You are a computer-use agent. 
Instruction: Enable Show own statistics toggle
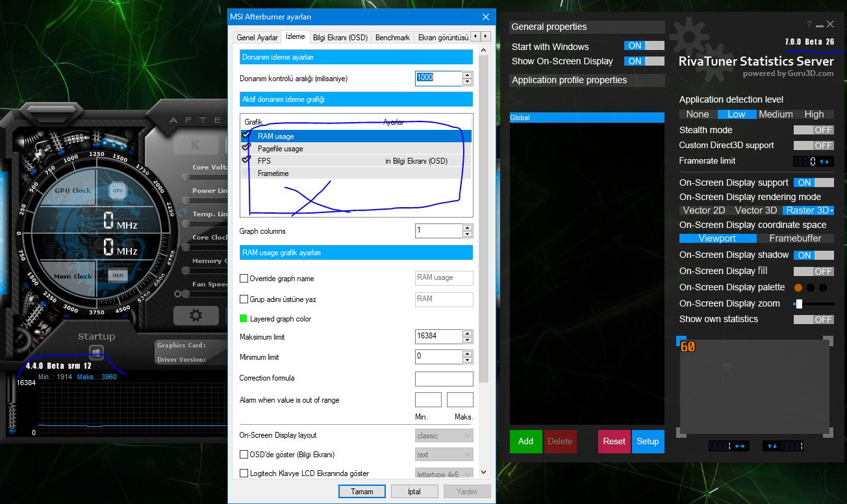[814, 320]
